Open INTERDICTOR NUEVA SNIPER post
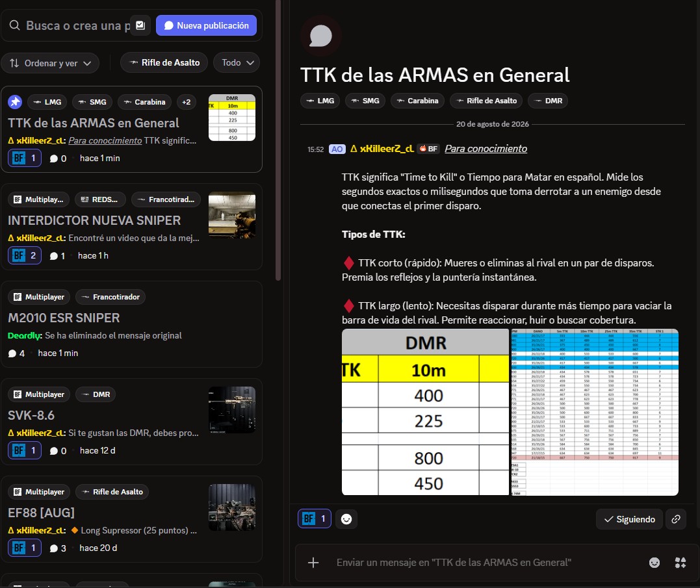700x588 pixels. (x=94, y=220)
